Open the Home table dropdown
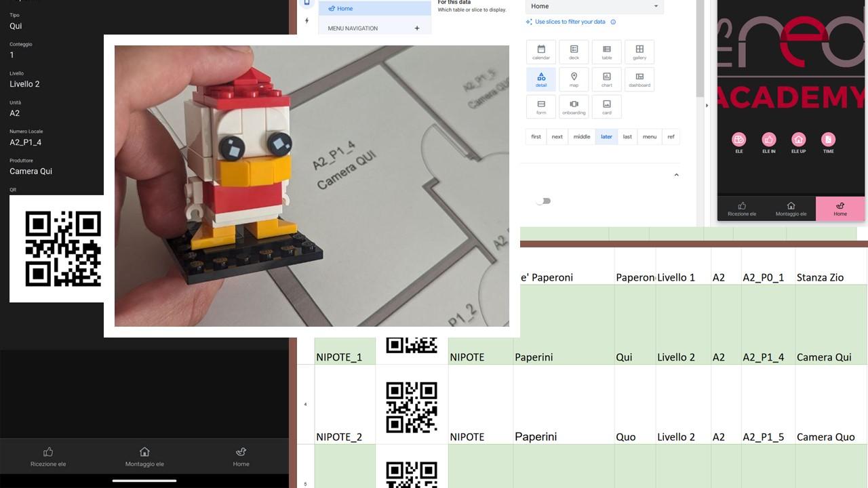Viewport: 868px width, 488px height. tap(595, 6)
